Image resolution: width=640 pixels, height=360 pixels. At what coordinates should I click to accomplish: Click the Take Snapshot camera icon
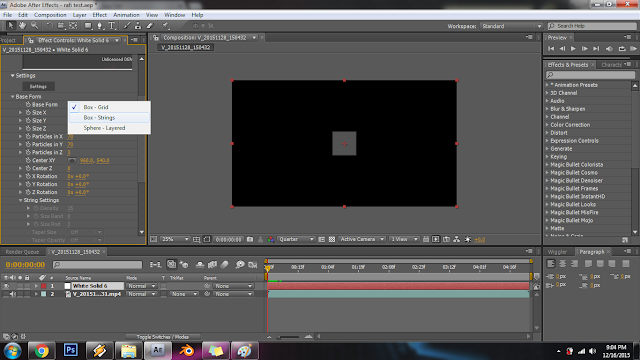point(250,239)
